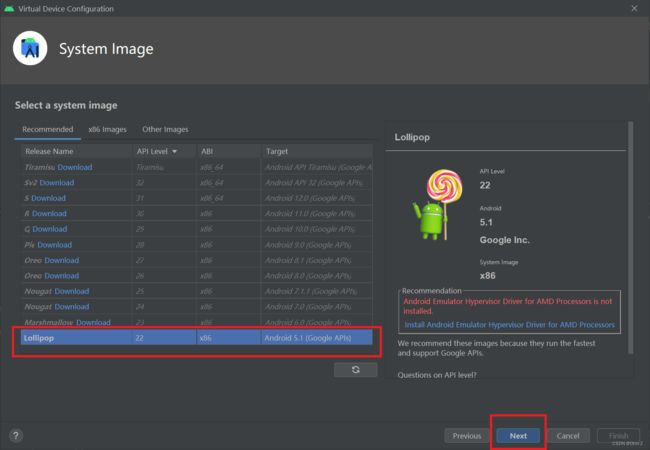Switch to the Other Images tab
This screenshot has height=450, width=650.
pos(165,129)
